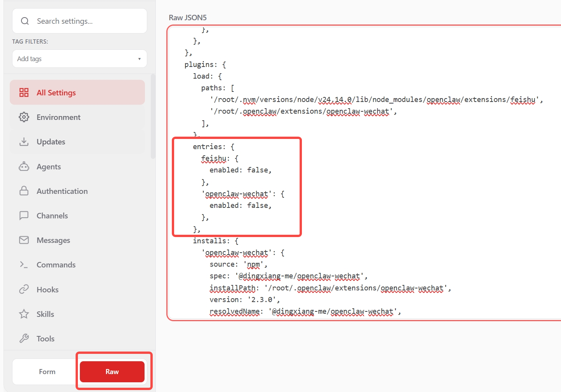Image resolution: width=561 pixels, height=392 pixels.
Task: Click the tag filter dropdown arrow
Action: [x=139, y=59]
